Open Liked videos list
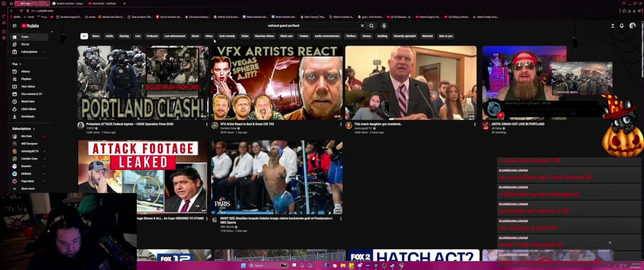 tap(29, 109)
